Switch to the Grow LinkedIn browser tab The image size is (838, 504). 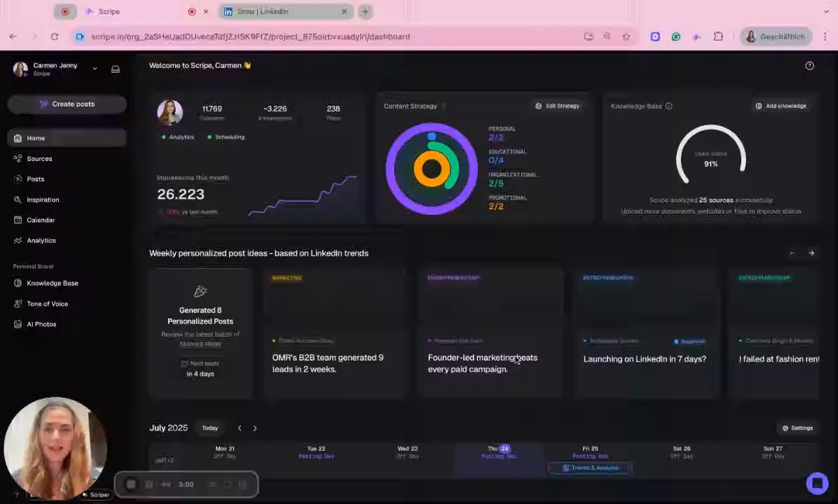click(x=286, y=11)
